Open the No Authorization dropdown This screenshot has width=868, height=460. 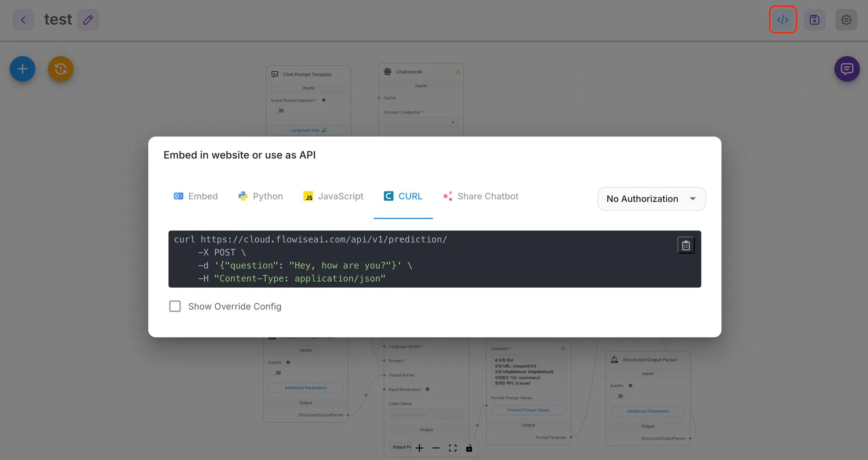click(651, 199)
